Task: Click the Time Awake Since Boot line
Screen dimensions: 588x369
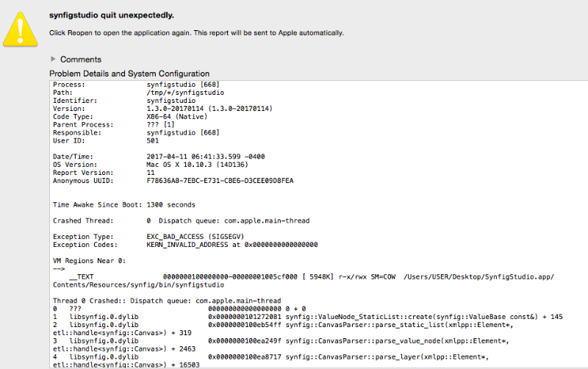Action: [124, 204]
